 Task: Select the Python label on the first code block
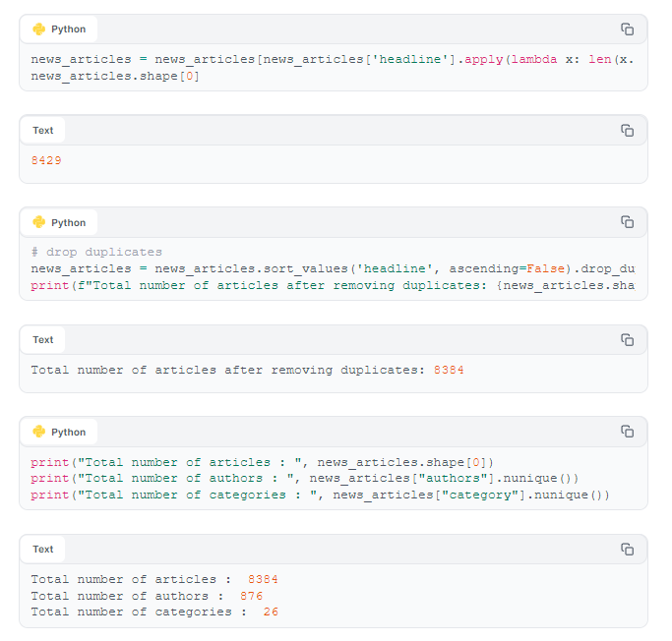tap(69, 29)
